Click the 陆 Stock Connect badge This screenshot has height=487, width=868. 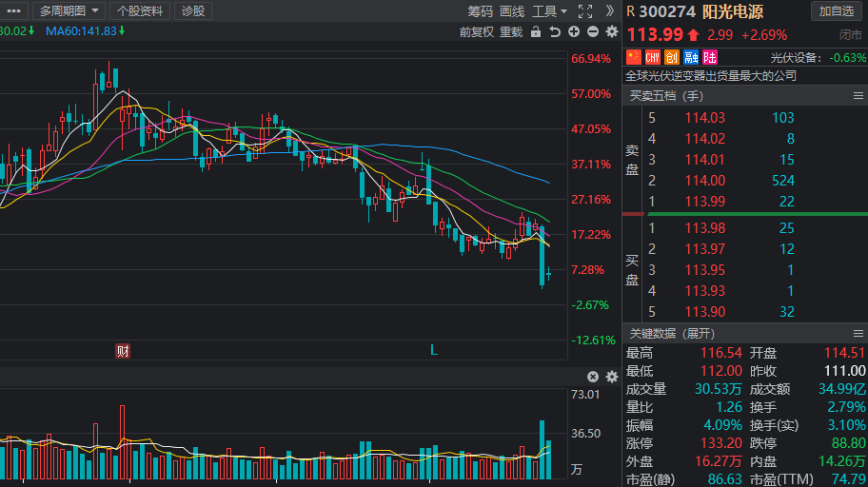710,57
